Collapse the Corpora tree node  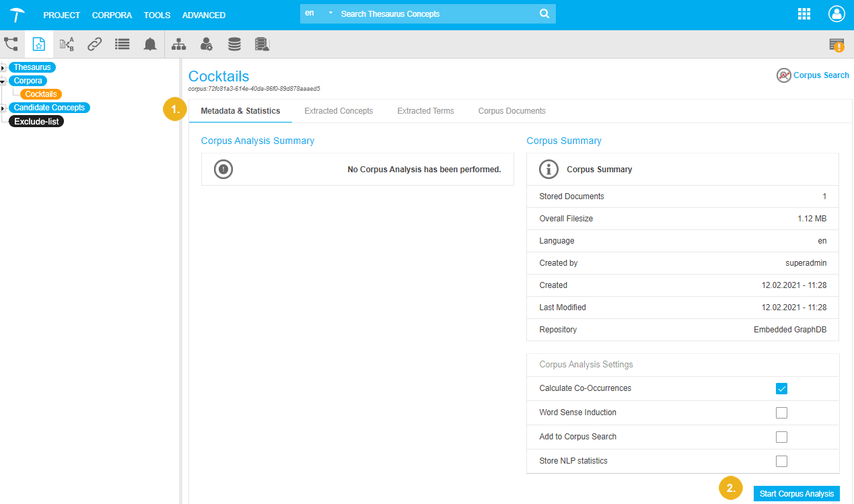point(3,81)
